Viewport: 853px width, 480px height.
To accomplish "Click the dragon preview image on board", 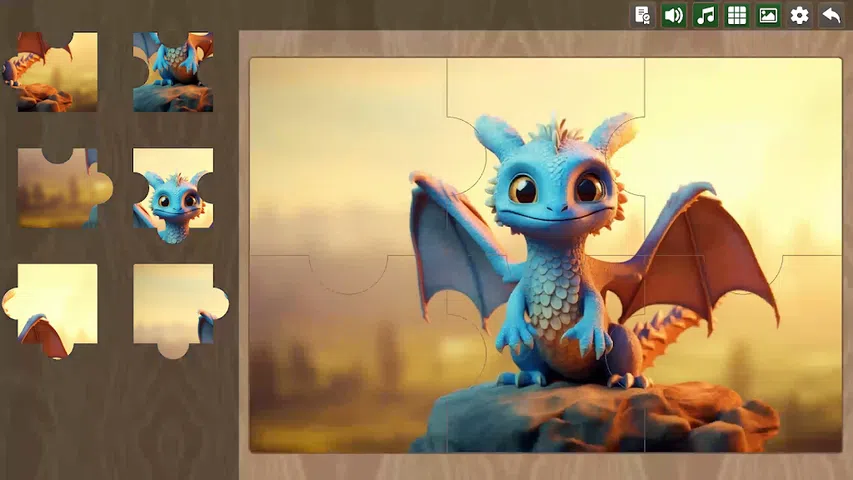I will click(x=546, y=255).
